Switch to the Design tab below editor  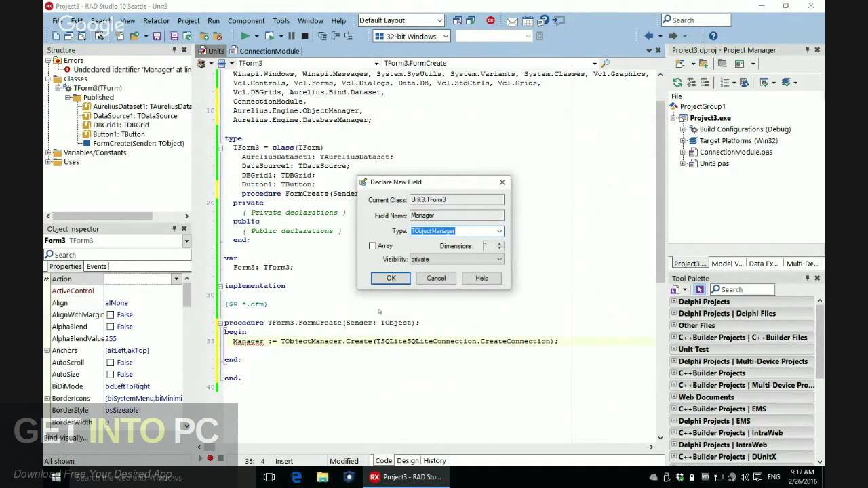click(x=408, y=460)
